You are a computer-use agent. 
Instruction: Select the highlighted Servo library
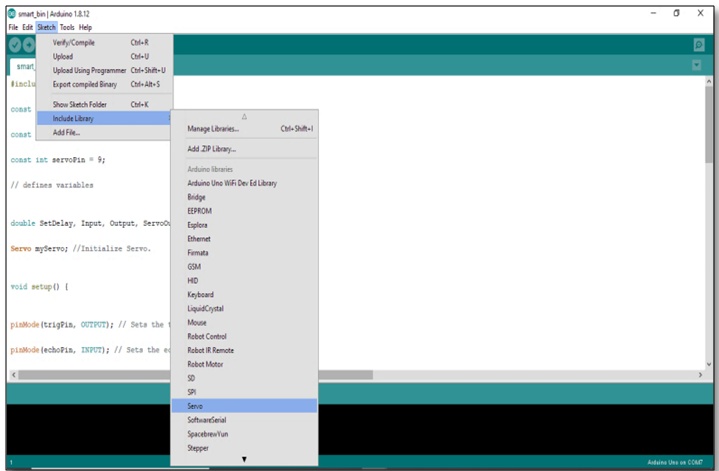coord(244,406)
